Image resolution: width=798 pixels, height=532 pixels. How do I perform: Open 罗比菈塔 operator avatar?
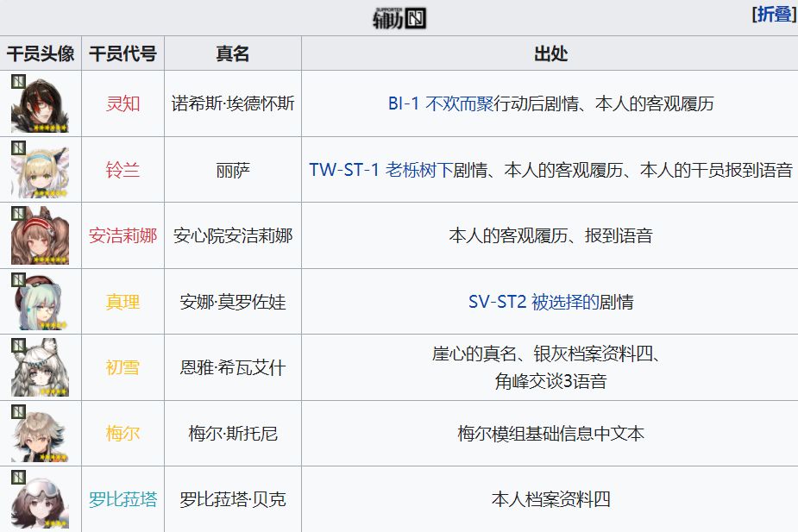coord(41,500)
